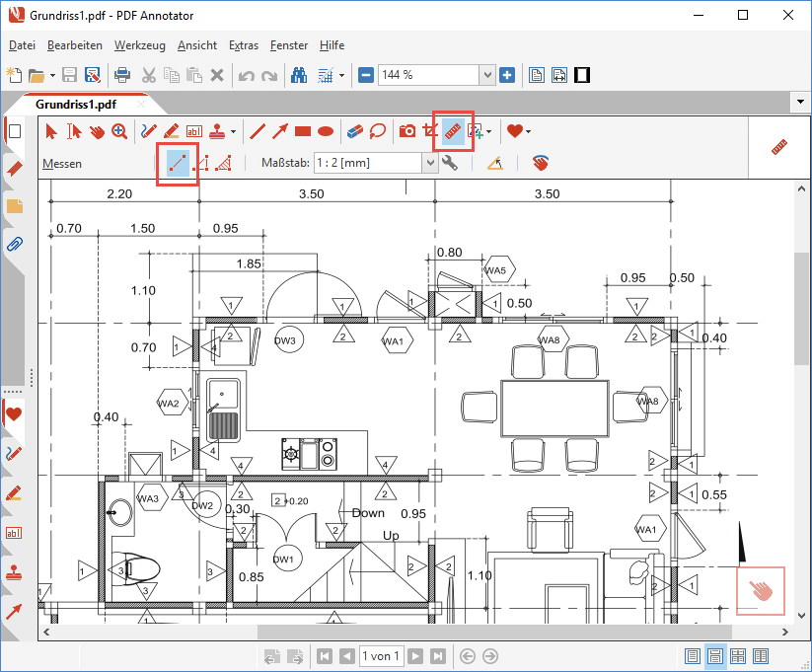
Task: Click the red hand tool icon in Messen bar
Action: tap(541, 163)
